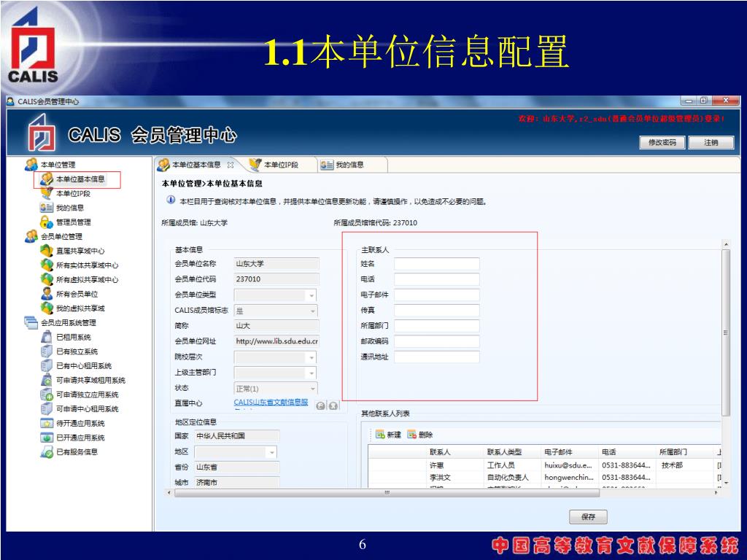The height and width of the screenshot is (560, 747).
Task: Select 所有会员单位 in the tree
Action: point(77,294)
